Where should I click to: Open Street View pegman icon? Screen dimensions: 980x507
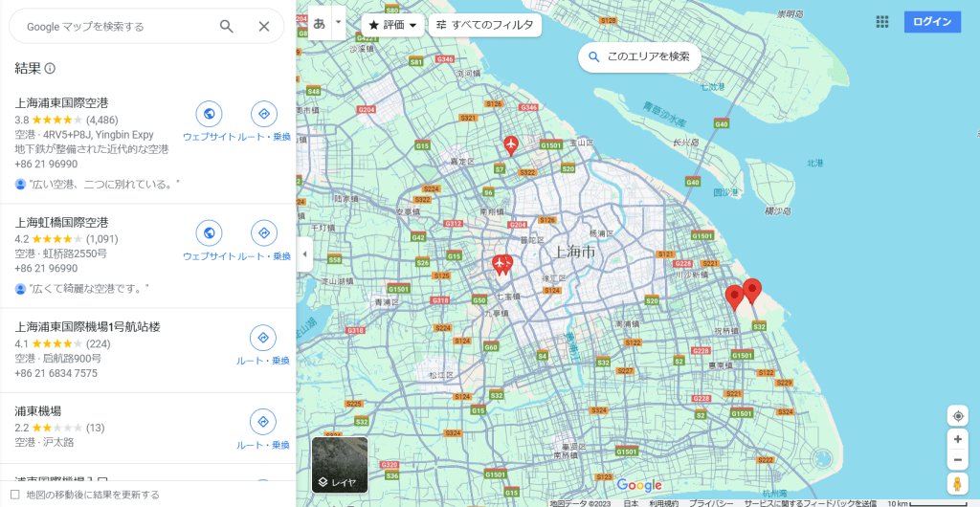tap(957, 484)
